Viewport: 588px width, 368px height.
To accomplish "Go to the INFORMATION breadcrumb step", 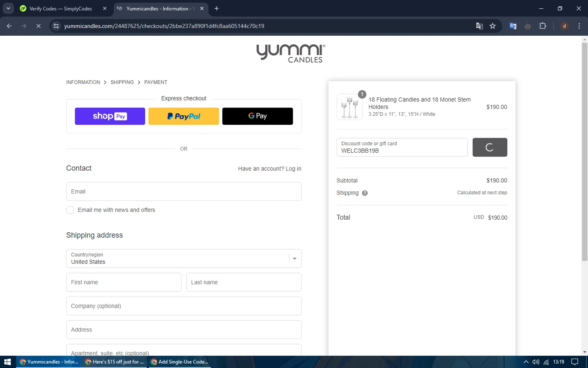I will [83, 82].
